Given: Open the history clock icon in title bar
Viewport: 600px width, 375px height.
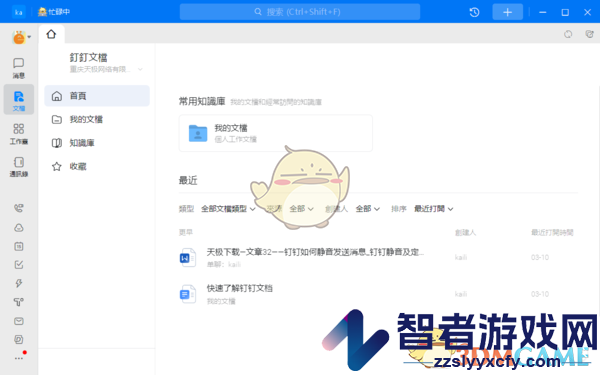Looking at the screenshot, I should pos(474,12).
